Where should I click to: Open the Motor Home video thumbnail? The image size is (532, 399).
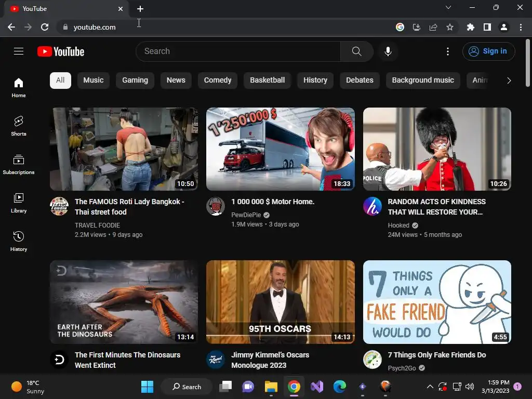(x=280, y=149)
